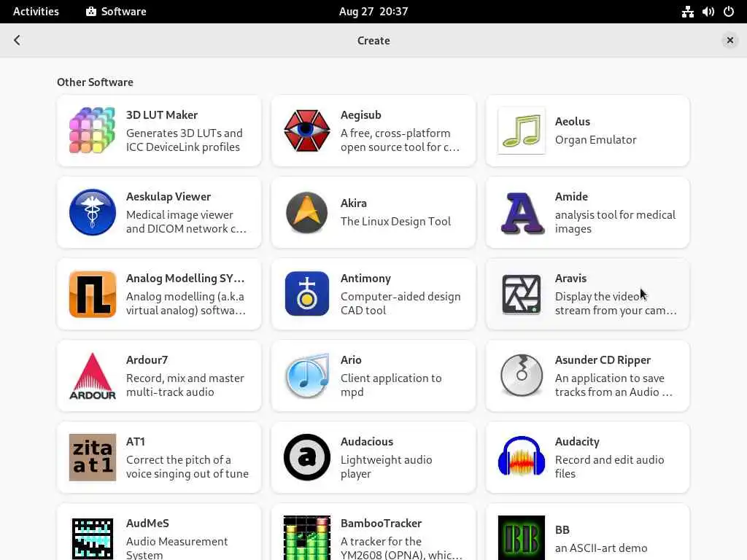Screen dimensions: 747x560
Task: Open the Asunder CD Ripper title
Action: 603,360
